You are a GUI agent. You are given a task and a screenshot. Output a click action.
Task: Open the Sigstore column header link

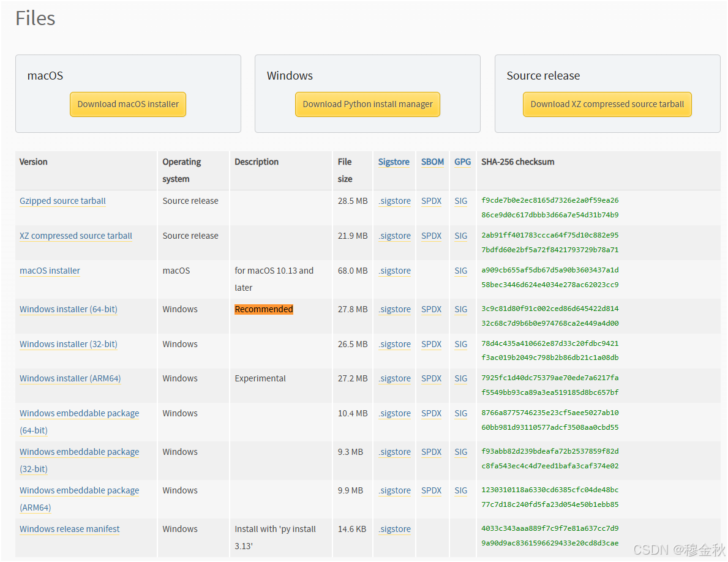(x=394, y=162)
